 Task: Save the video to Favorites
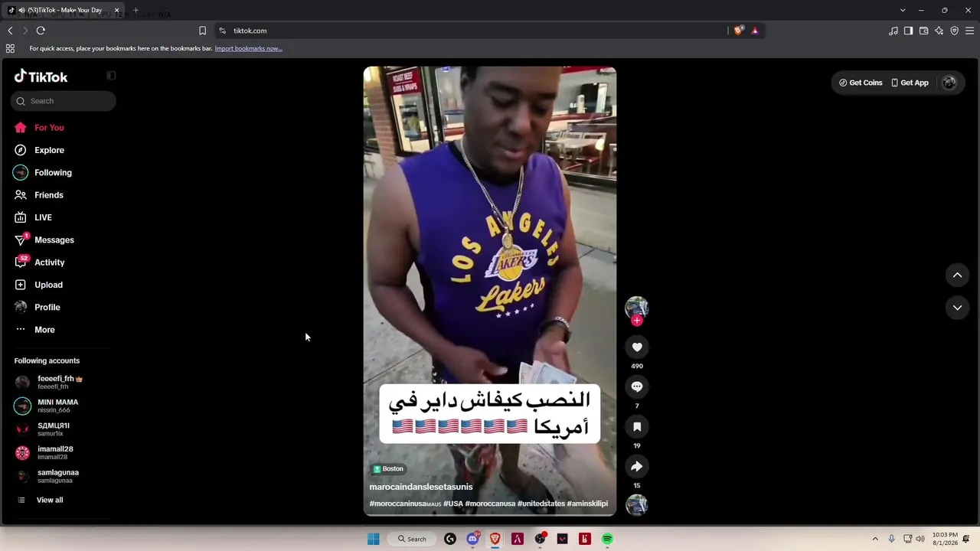click(637, 427)
